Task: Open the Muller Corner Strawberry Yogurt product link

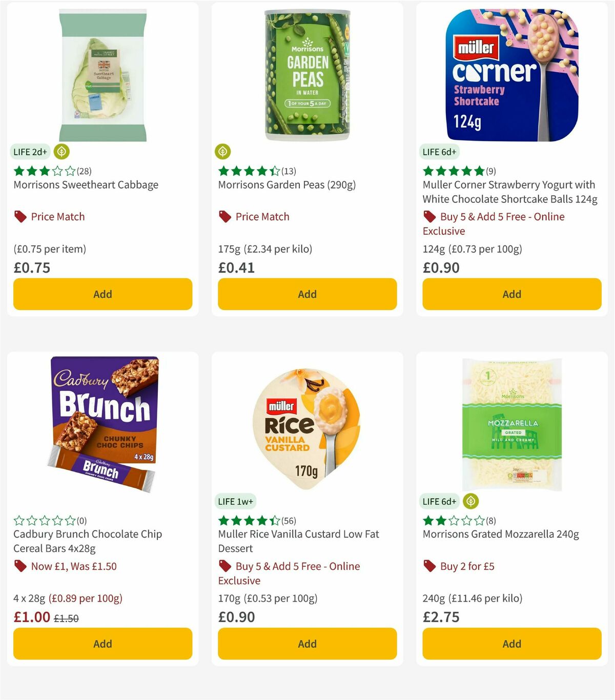Action: [508, 192]
